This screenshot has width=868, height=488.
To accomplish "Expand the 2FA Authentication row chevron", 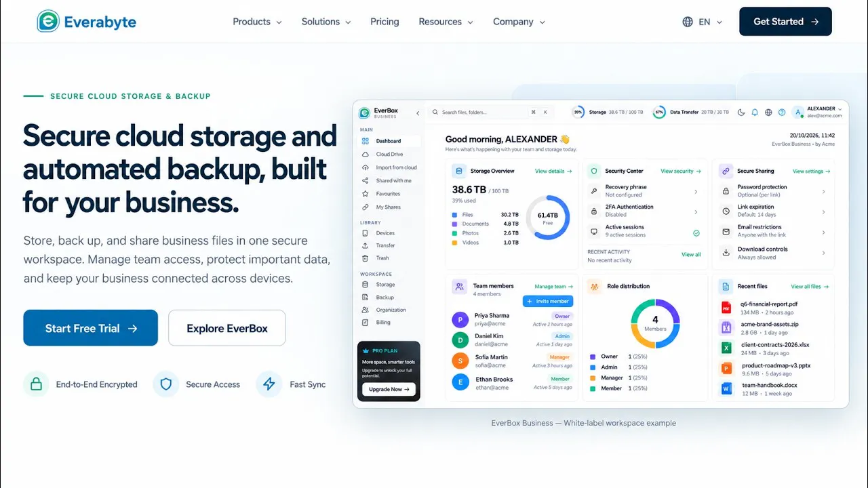I will (x=696, y=212).
